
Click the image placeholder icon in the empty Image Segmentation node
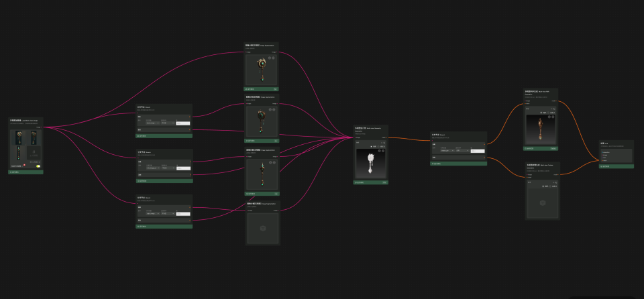tap(262, 229)
